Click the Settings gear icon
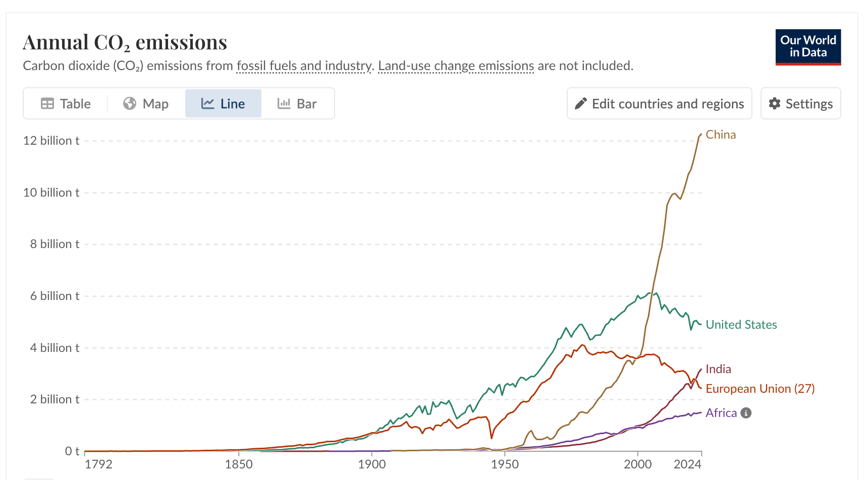Viewport: 868px width, 480px height. click(x=775, y=103)
